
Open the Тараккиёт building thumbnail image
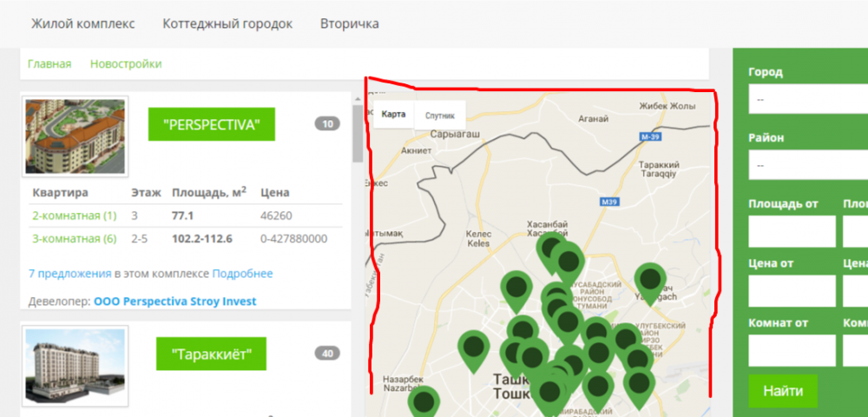(75, 366)
